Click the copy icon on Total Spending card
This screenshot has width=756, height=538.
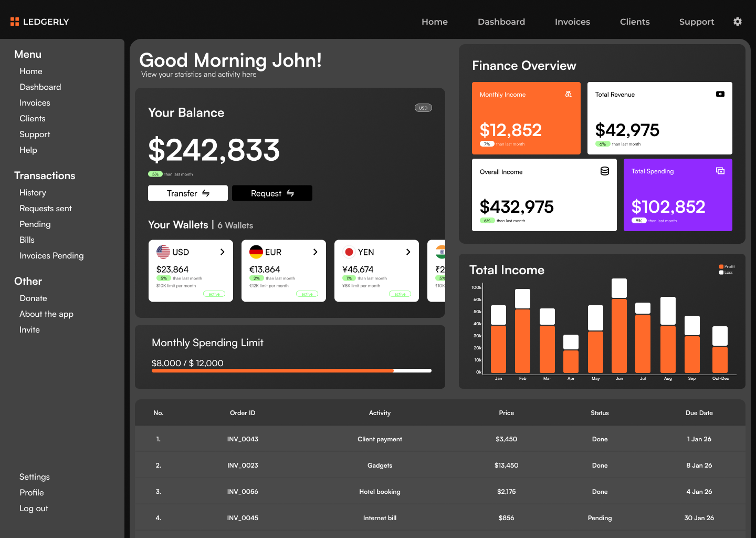click(x=720, y=171)
